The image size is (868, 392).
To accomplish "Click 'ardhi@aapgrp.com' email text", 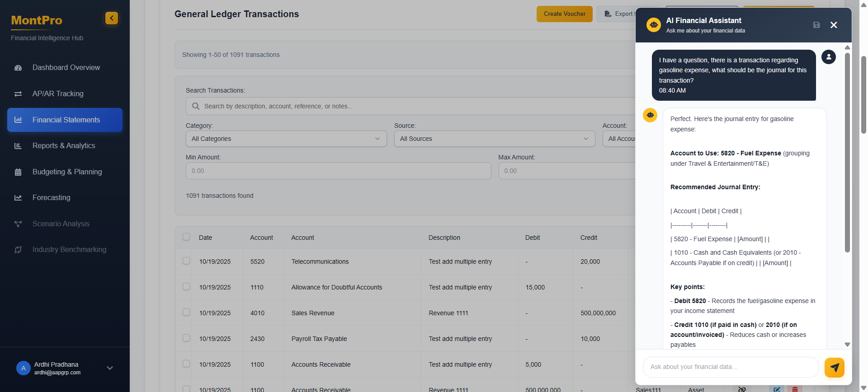I will click(57, 373).
